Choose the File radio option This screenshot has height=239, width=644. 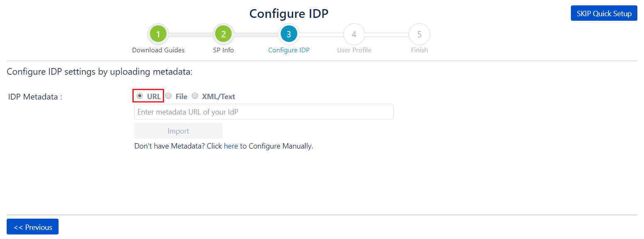[x=169, y=96]
